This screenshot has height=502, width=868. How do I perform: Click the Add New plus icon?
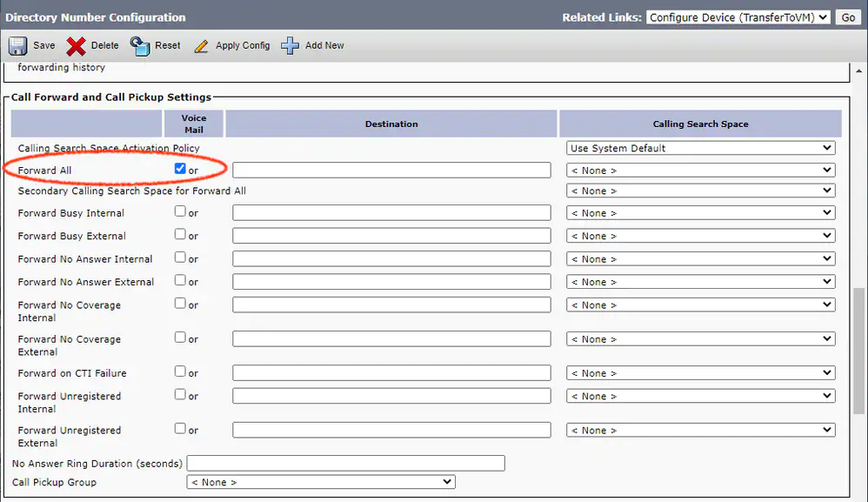[290, 46]
